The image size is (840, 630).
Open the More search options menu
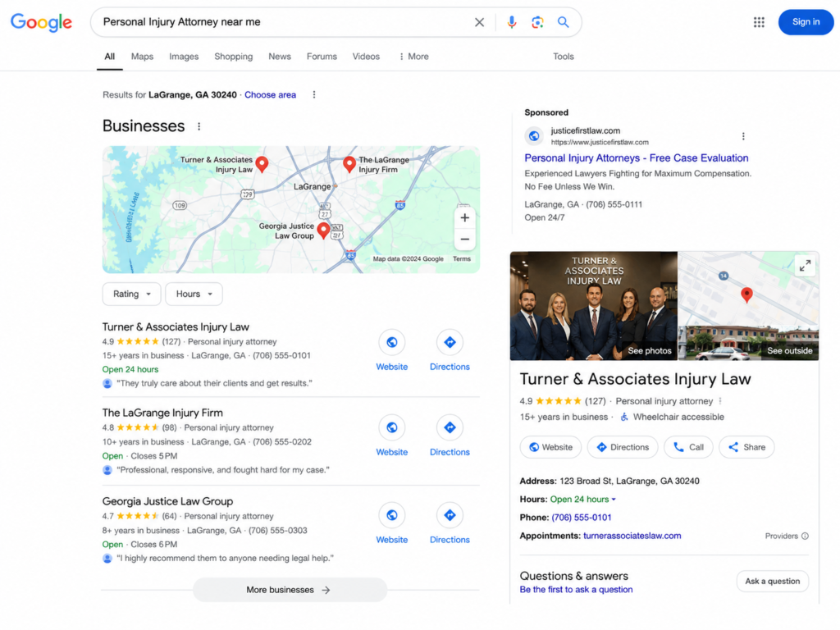tap(413, 57)
